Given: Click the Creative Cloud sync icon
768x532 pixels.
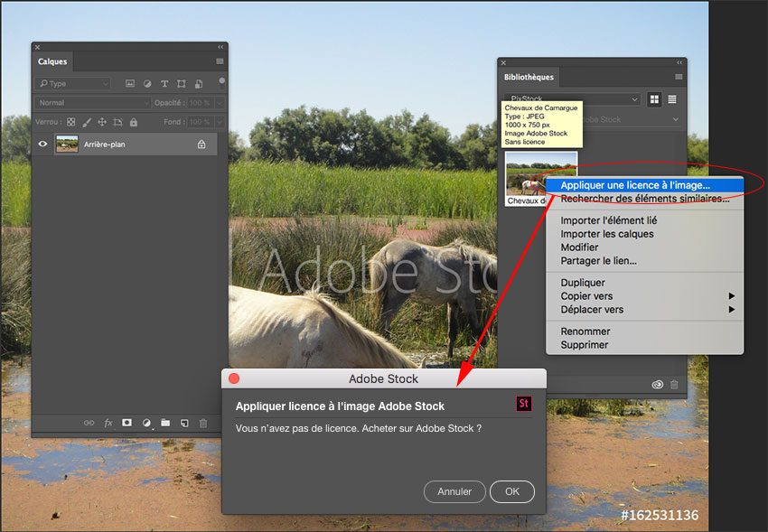Looking at the screenshot, I should [x=657, y=385].
